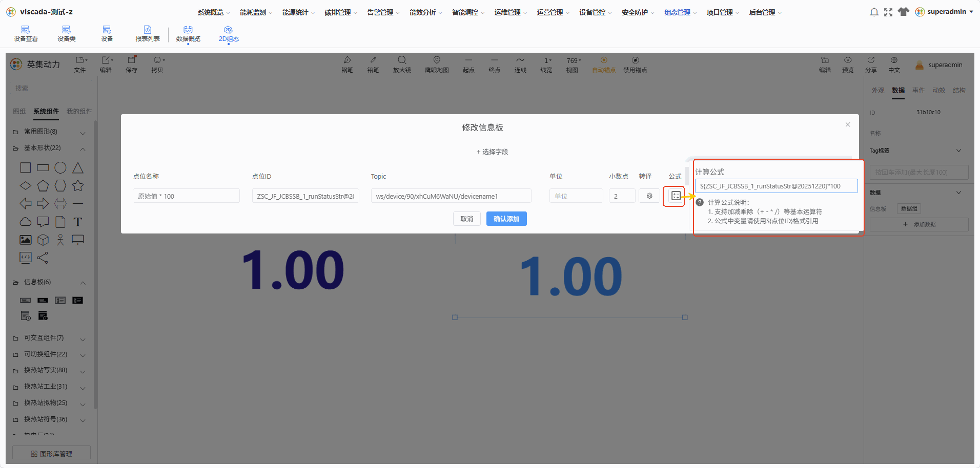The image size is (980, 468).
Task: Switch to the 事件 tab in right panel
Action: (918, 90)
